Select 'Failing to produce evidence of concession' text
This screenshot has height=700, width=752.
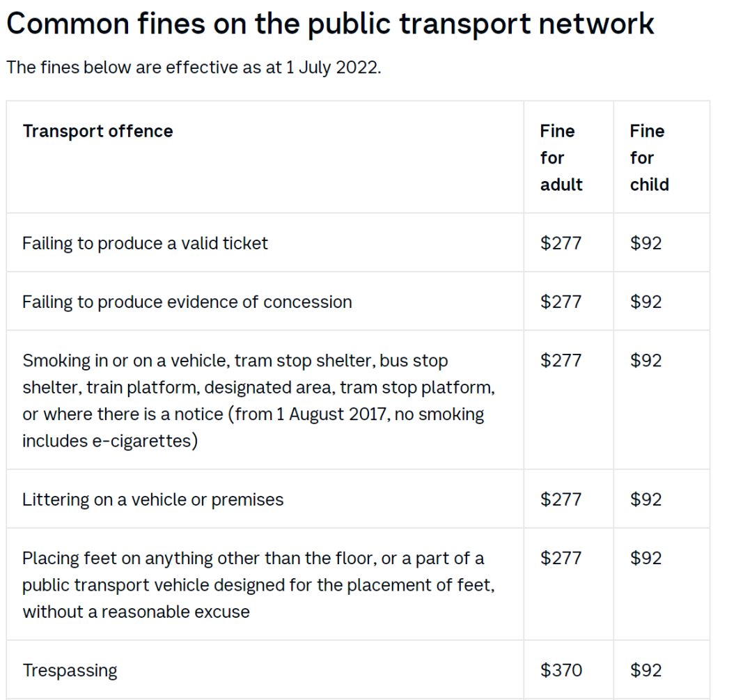coord(187,302)
